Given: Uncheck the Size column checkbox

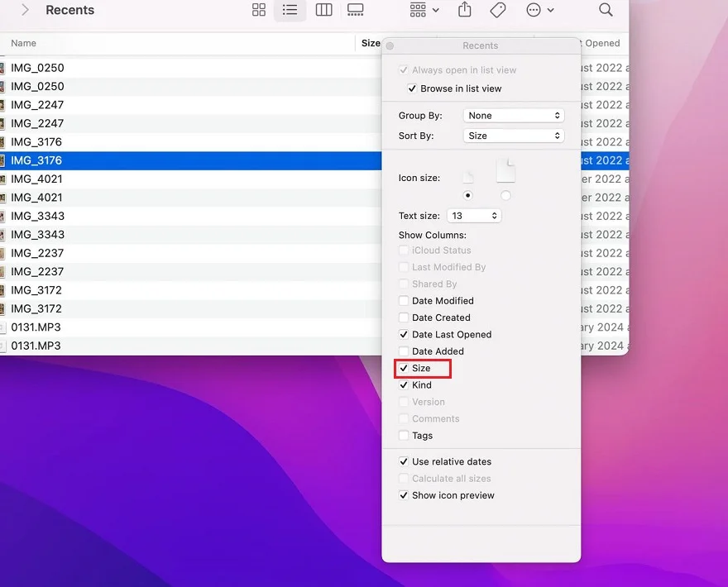Looking at the screenshot, I should click(404, 368).
